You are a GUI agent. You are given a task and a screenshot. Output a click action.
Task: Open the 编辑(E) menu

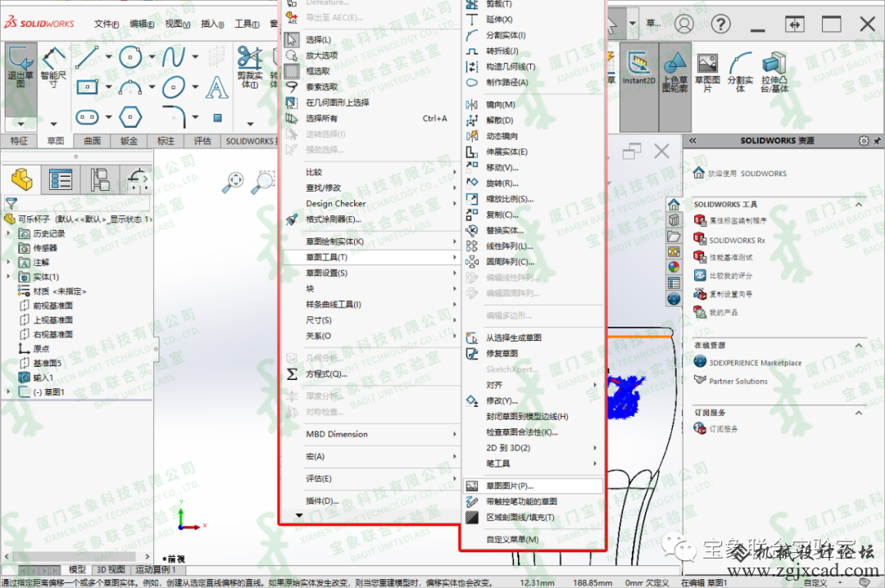click(142, 24)
